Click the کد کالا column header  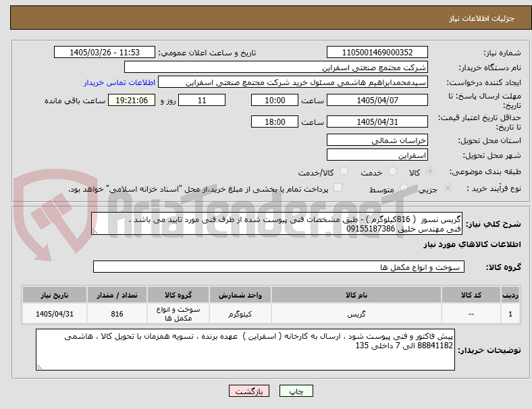point(471,295)
